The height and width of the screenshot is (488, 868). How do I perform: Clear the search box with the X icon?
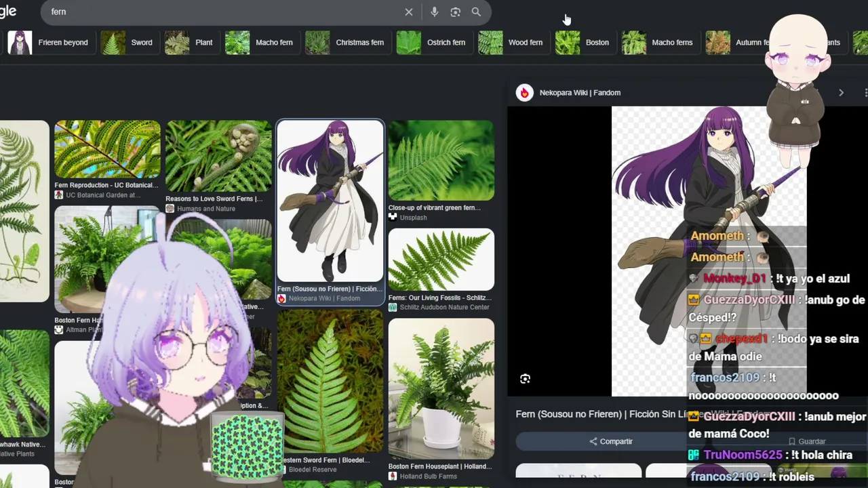(409, 12)
